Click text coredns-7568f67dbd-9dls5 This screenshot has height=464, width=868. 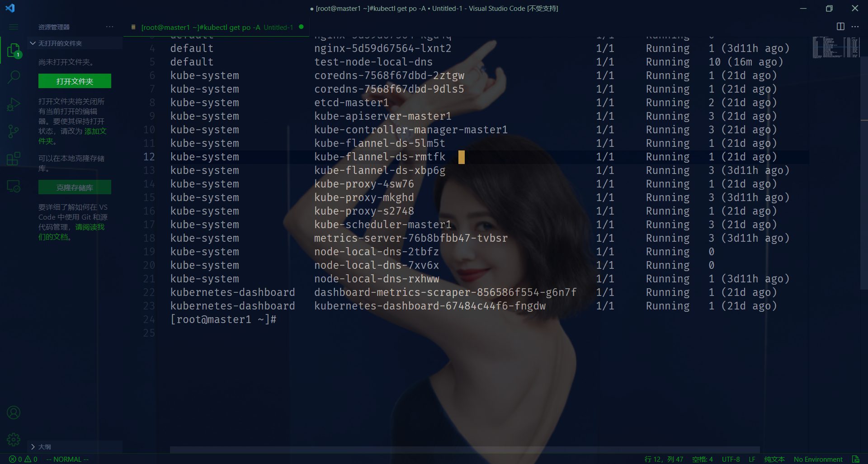(389, 89)
